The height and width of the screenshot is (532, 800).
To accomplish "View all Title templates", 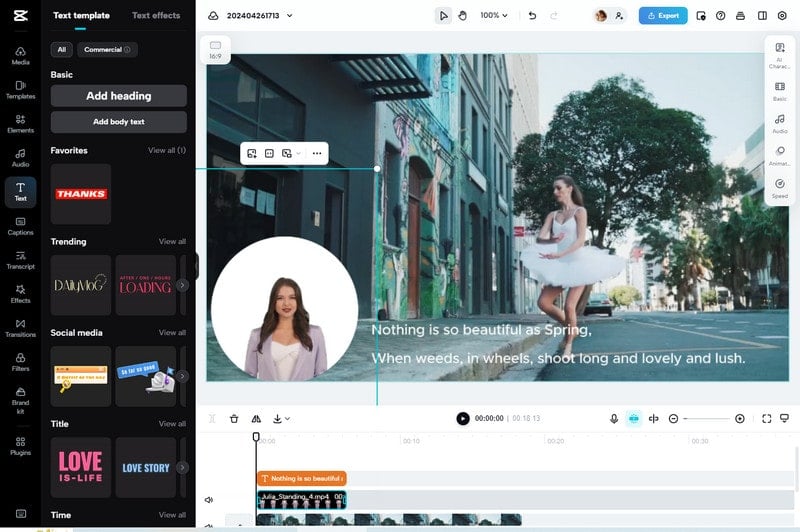I will [172, 424].
